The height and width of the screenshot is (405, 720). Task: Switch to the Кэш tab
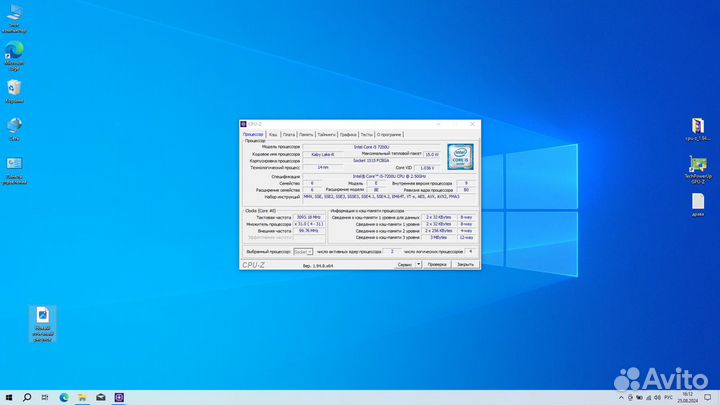[x=273, y=135]
